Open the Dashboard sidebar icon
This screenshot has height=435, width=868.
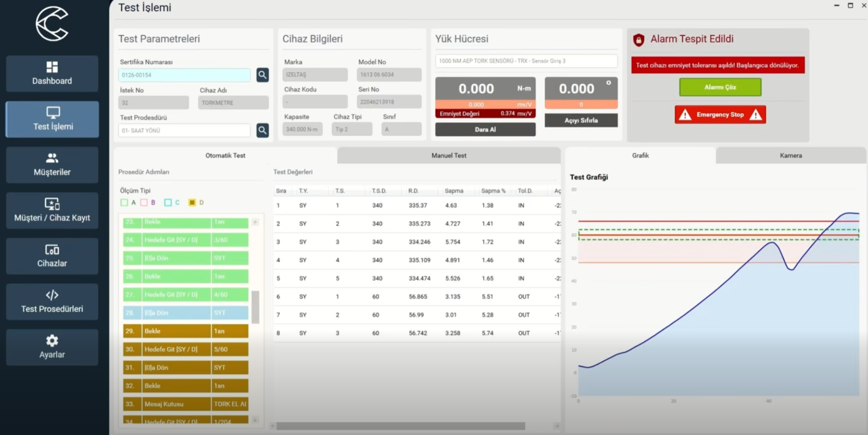coord(52,67)
